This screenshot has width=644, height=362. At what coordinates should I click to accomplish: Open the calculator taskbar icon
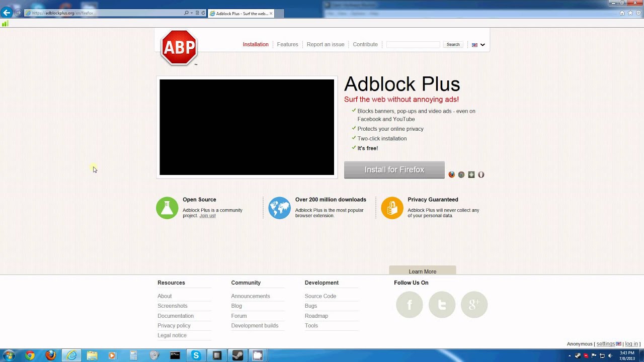(x=133, y=355)
